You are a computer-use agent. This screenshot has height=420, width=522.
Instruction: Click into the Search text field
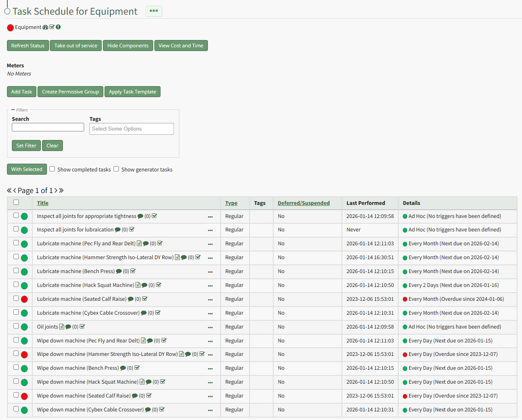click(48, 127)
